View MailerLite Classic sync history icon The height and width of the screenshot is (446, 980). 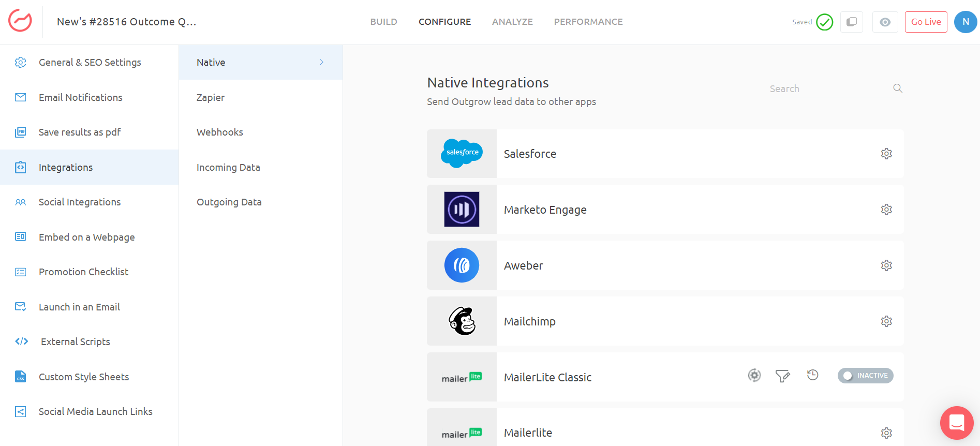point(812,375)
